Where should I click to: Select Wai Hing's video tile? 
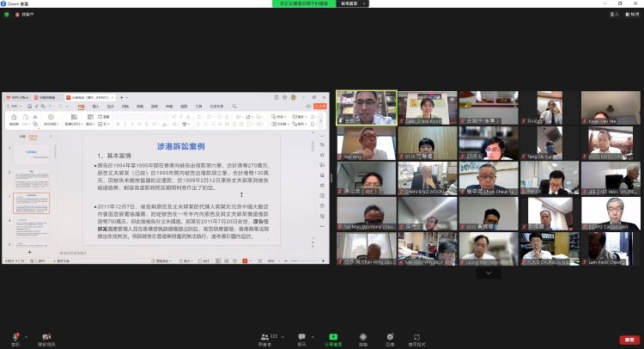[x=367, y=143]
